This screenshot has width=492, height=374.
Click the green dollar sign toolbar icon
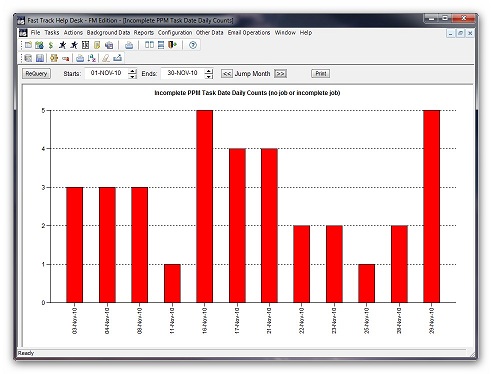click(x=51, y=45)
